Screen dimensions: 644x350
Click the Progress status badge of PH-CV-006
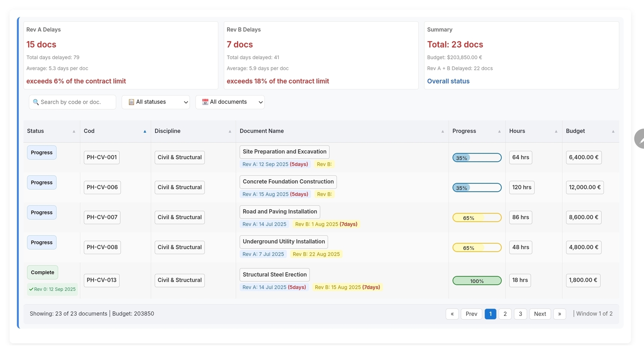pos(42,182)
